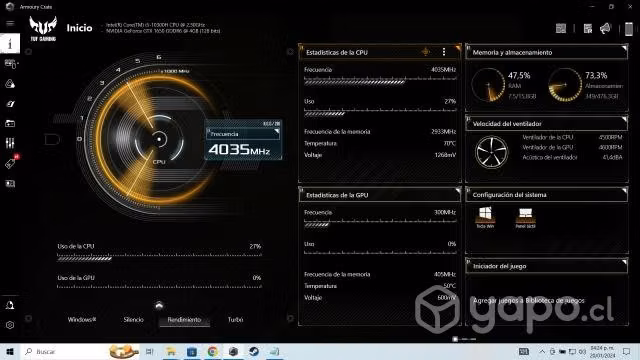Click the GPU Frecuencia de la memoria row
640x360 pixels.
point(380,274)
